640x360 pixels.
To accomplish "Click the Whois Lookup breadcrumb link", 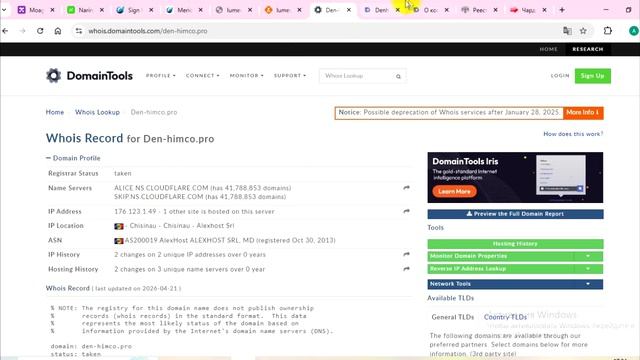I will click(97, 112).
